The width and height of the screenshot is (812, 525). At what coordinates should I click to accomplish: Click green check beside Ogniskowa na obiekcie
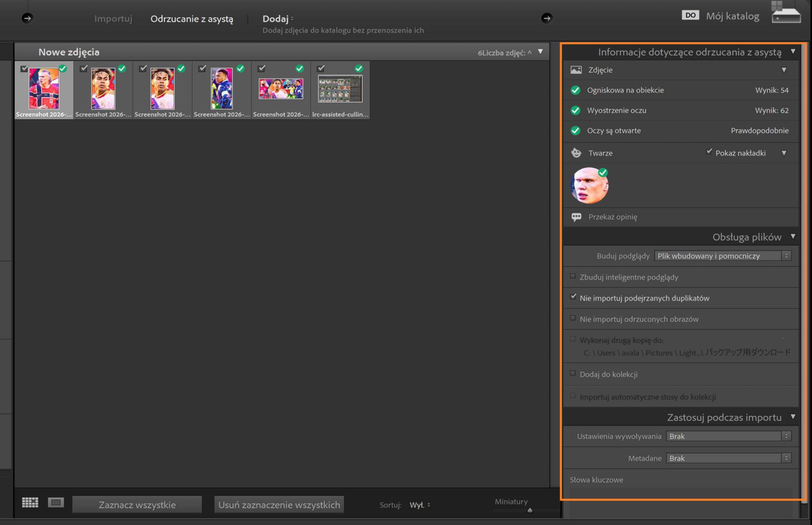tap(576, 90)
